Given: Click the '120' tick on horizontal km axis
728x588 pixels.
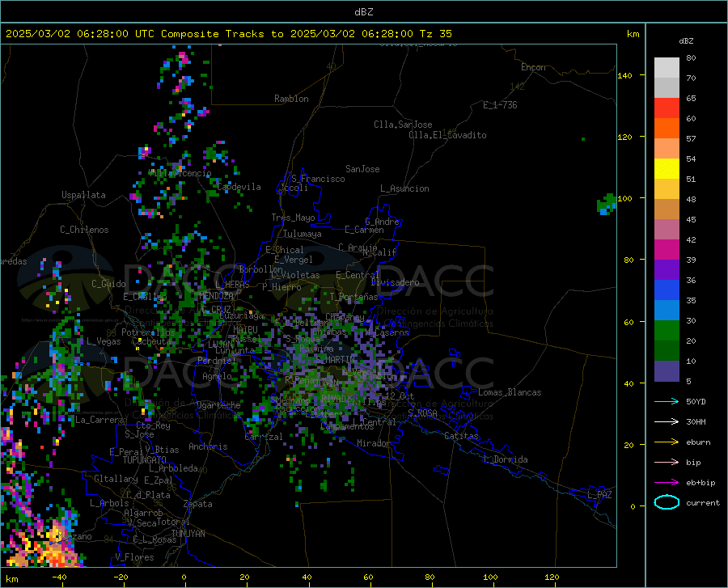Looking at the screenshot, I should coord(552,577).
